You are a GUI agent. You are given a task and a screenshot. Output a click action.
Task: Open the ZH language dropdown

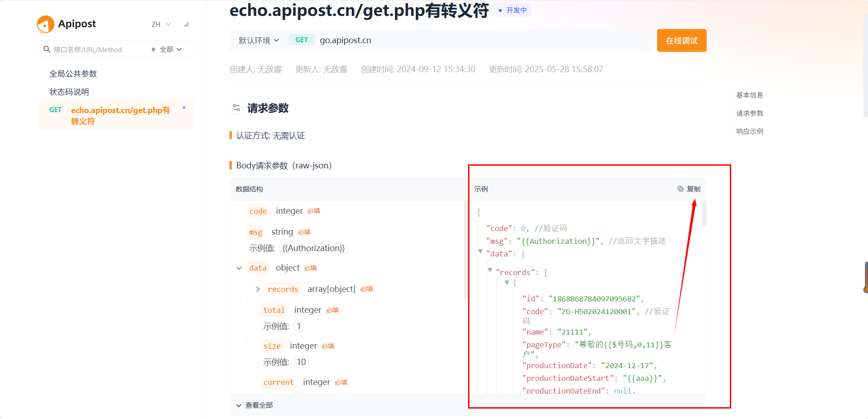[x=161, y=25]
